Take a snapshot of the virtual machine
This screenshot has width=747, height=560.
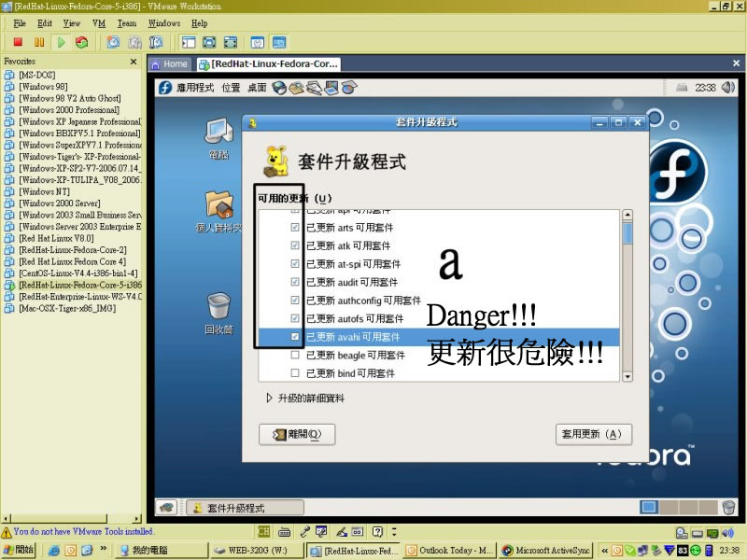[113, 42]
